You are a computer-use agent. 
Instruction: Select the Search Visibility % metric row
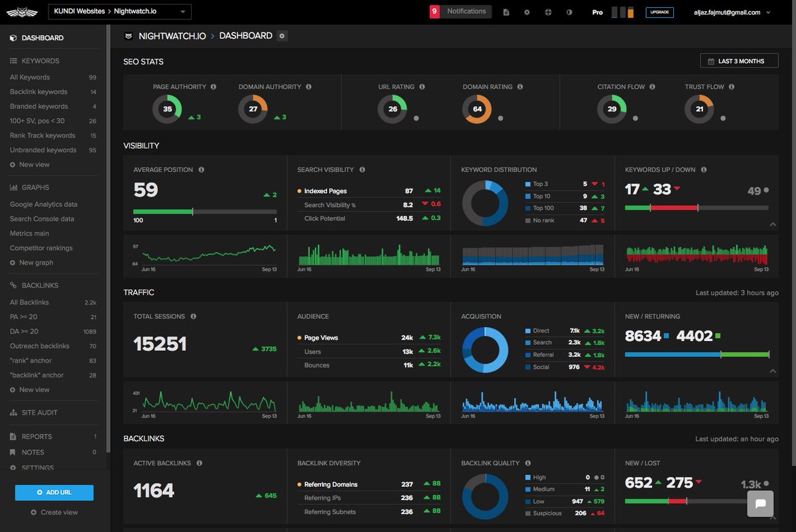pyautogui.click(x=369, y=205)
